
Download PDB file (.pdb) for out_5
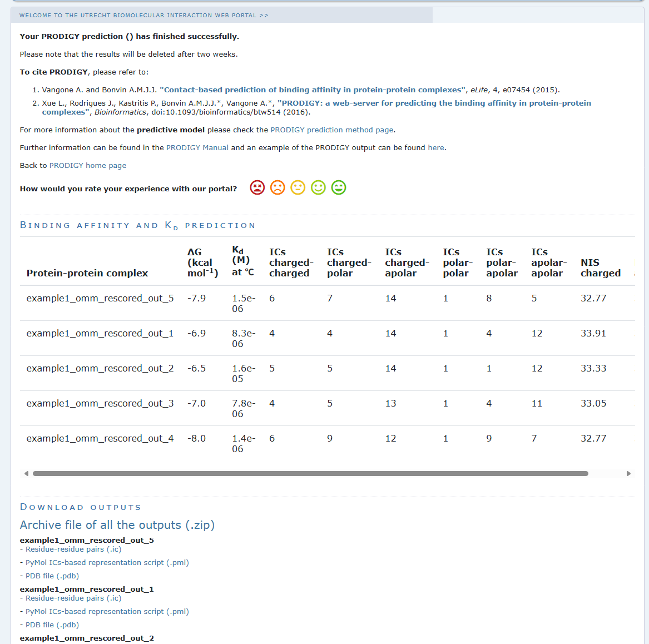click(52, 576)
